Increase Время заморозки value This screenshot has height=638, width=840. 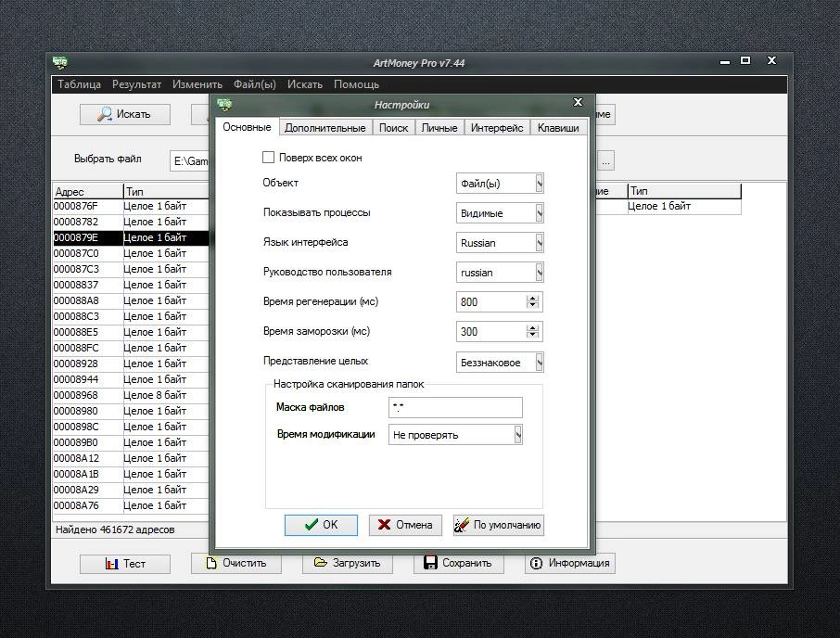pos(532,328)
